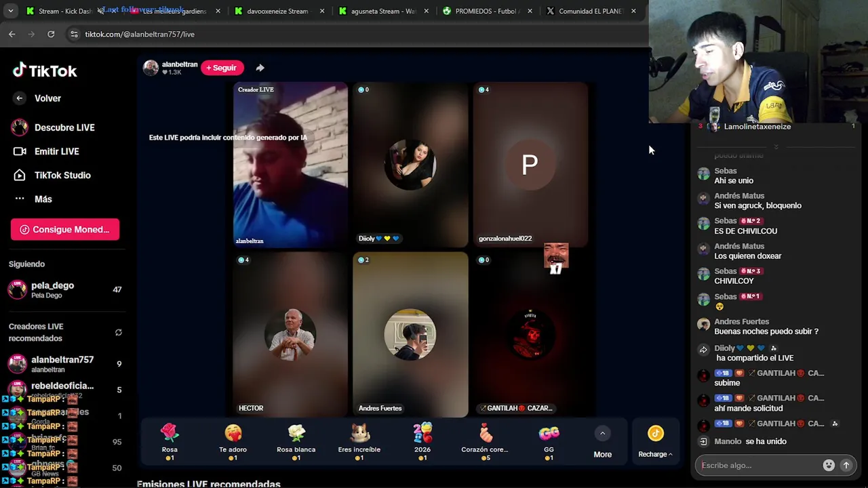Select HECTOR guest tile

(290, 334)
